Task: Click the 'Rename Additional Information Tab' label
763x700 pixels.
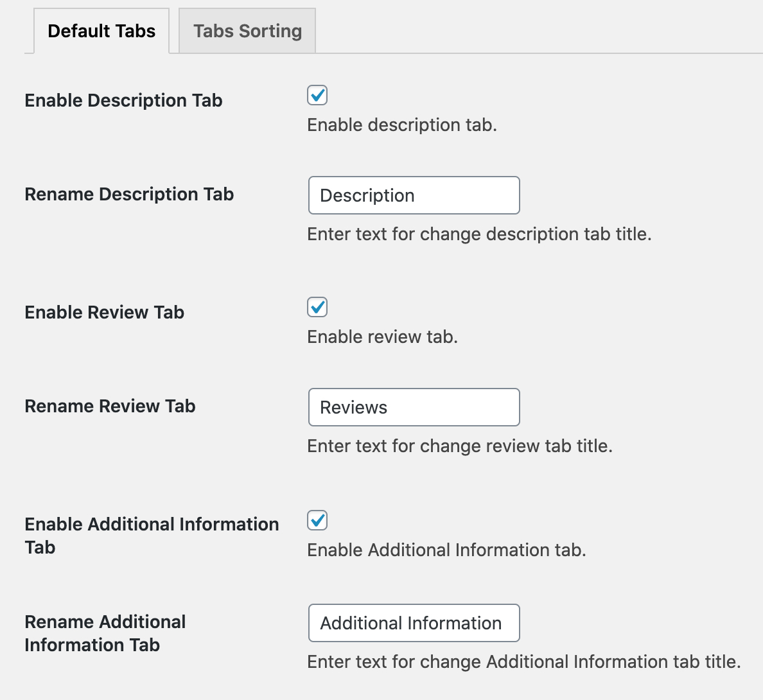Action: (105, 633)
